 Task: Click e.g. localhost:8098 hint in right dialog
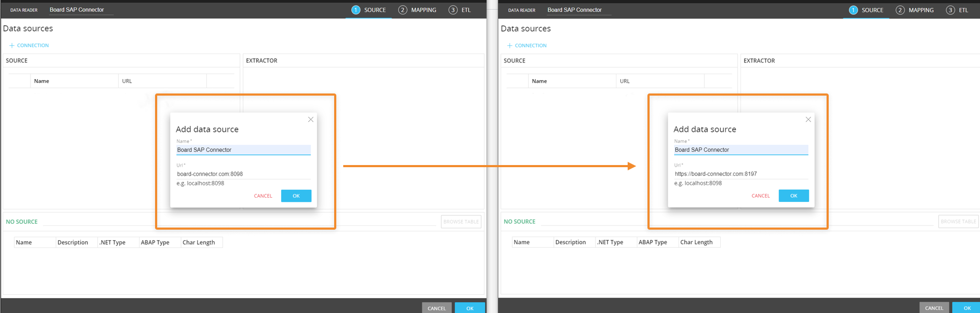tap(698, 183)
